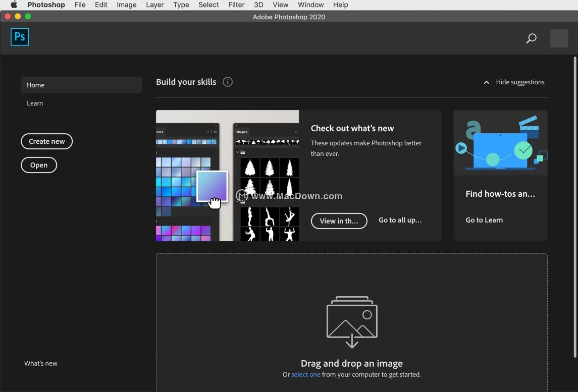Open the File menu

[80, 5]
